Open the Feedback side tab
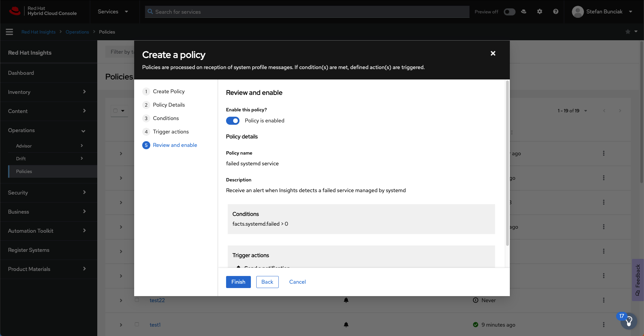The width and height of the screenshot is (644, 336). pos(638,280)
